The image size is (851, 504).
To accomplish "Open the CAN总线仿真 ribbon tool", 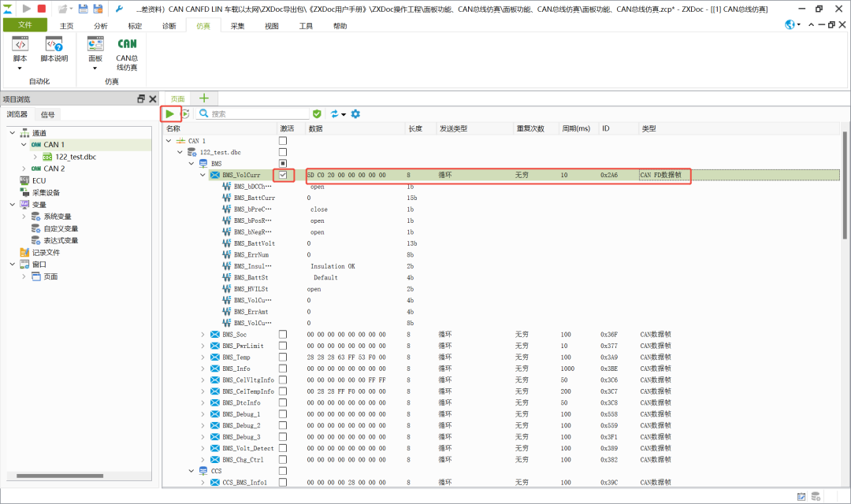I will pyautogui.click(x=127, y=54).
